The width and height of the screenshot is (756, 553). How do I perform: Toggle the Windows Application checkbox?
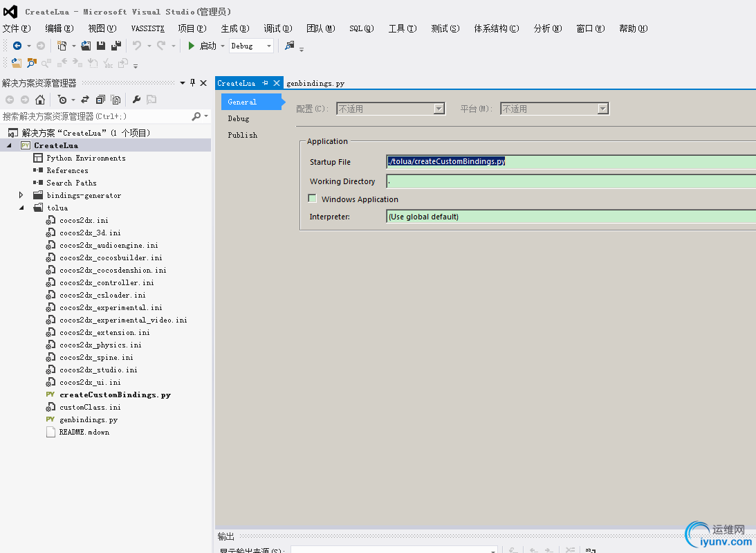point(313,199)
